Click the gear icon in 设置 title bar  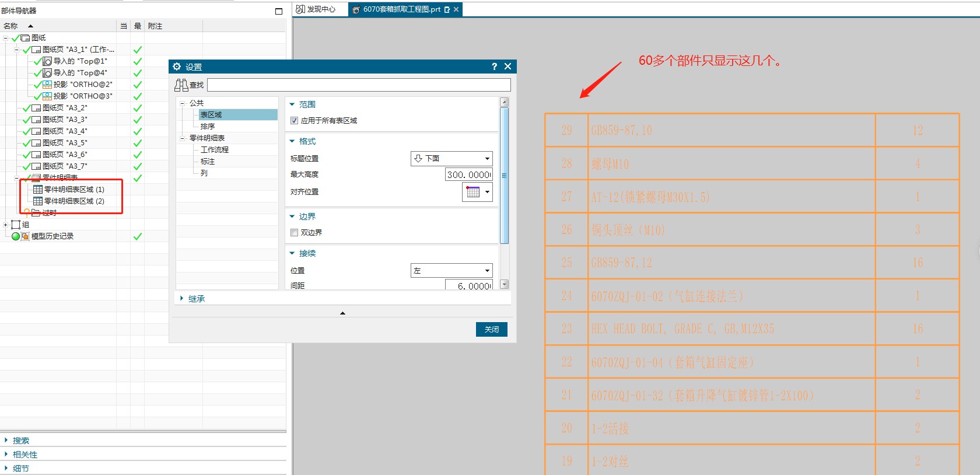(177, 67)
